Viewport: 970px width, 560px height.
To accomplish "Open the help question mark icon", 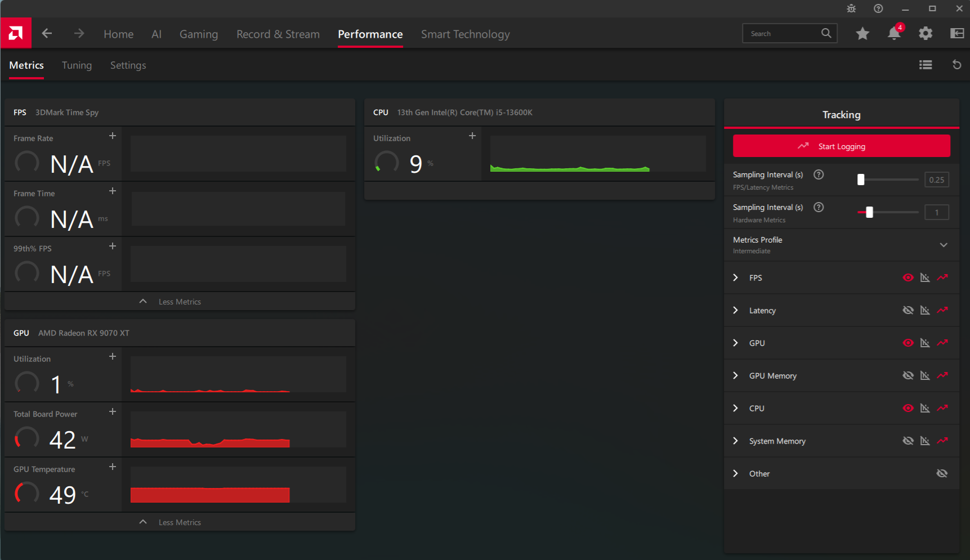I will [x=878, y=8].
